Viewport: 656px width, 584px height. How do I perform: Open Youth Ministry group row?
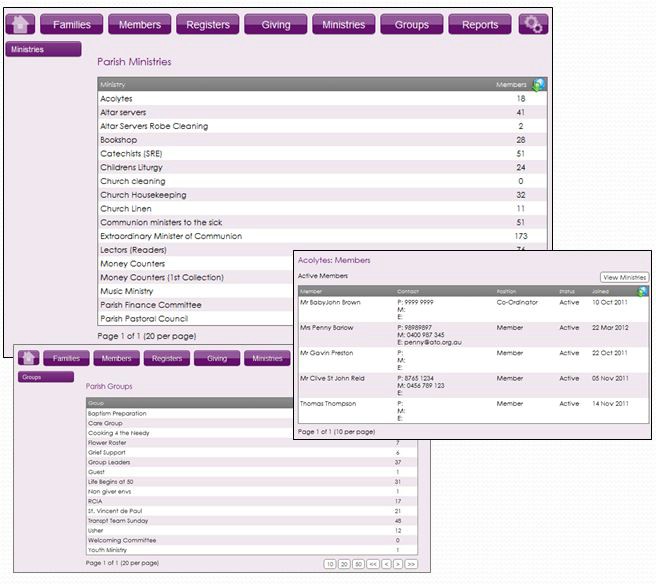[x=252, y=550]
